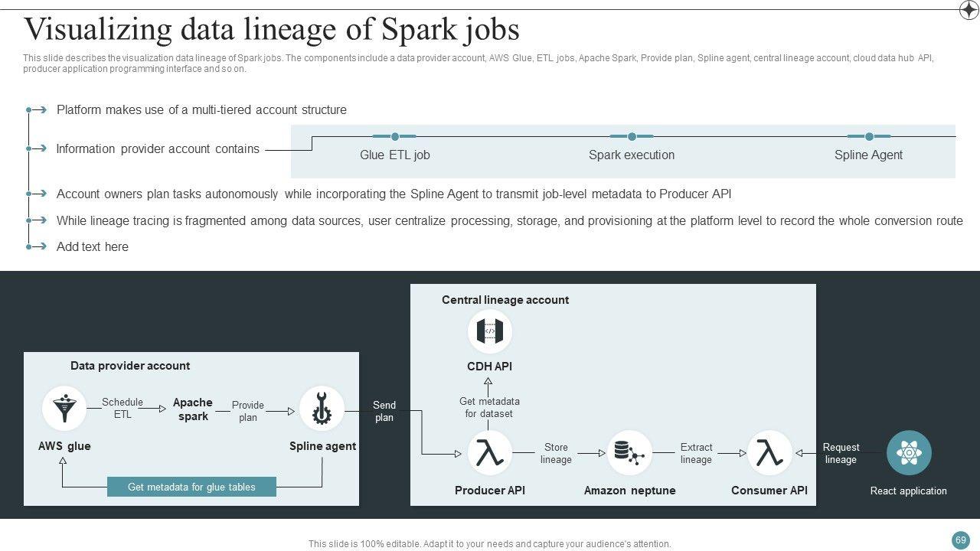Select the slide title text
Image resolution: width=980 pixels, height=551 pixels.
coord(272,30)
